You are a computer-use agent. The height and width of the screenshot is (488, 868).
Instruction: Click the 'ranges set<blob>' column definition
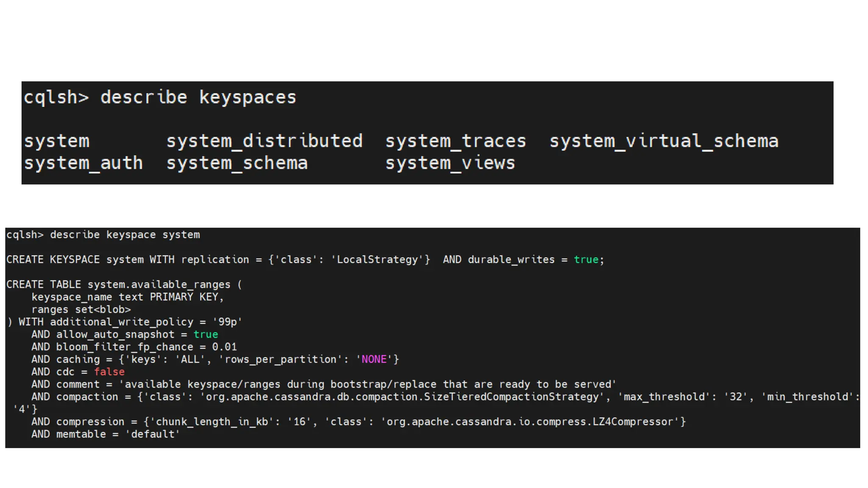(81, 310)
